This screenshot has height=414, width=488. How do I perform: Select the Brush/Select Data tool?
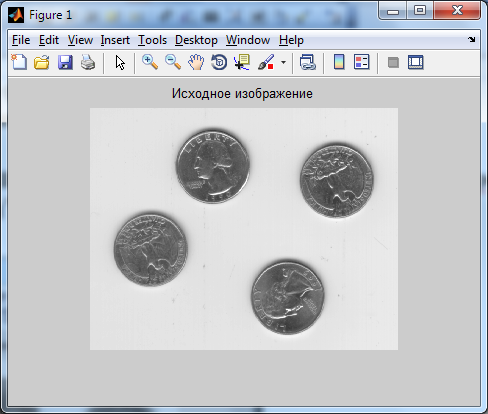pos(266,62)
